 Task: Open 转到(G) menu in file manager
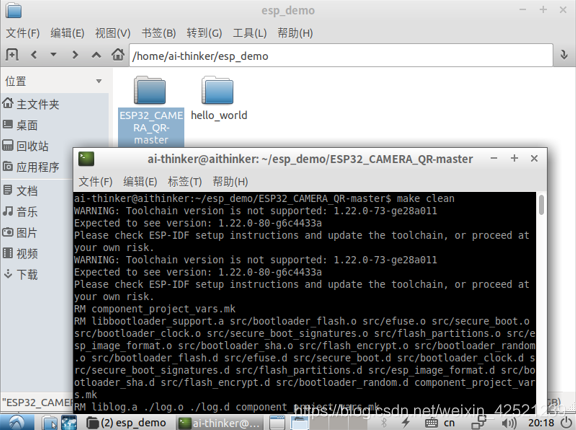coord(204,33)
